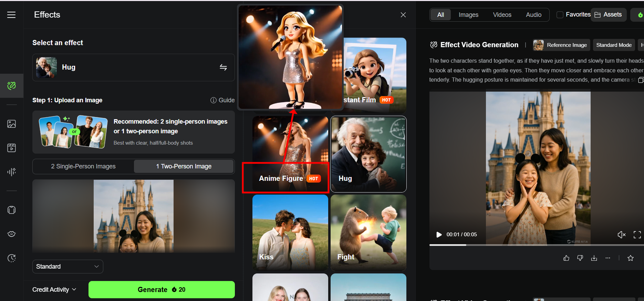Select the Effects magic wand sidebar icon

click(x=12, y=85)
